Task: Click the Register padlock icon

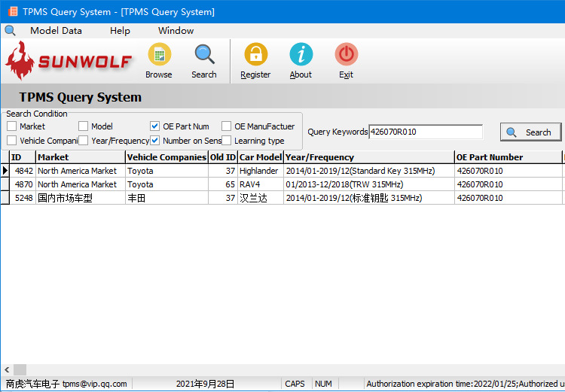Action: tap(255, 56)
